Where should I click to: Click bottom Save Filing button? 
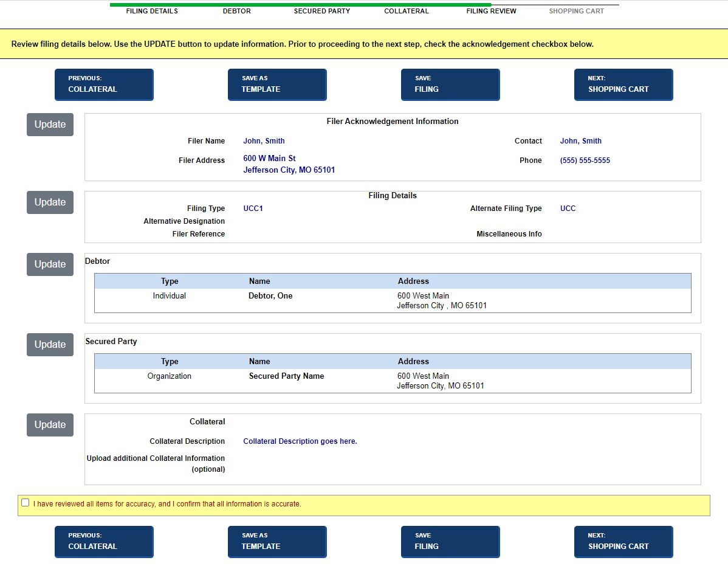pyautogui.click(x=450, y=542)
